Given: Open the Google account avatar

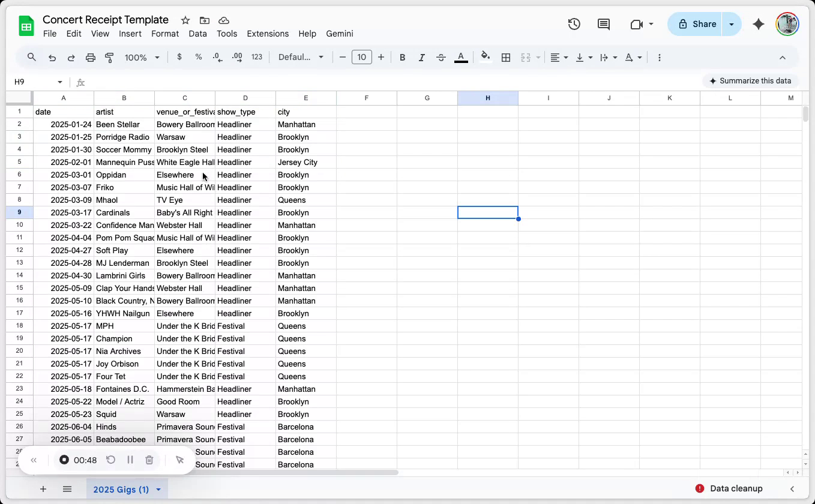Looking at the screenshot, I should [x=787, y=24].
